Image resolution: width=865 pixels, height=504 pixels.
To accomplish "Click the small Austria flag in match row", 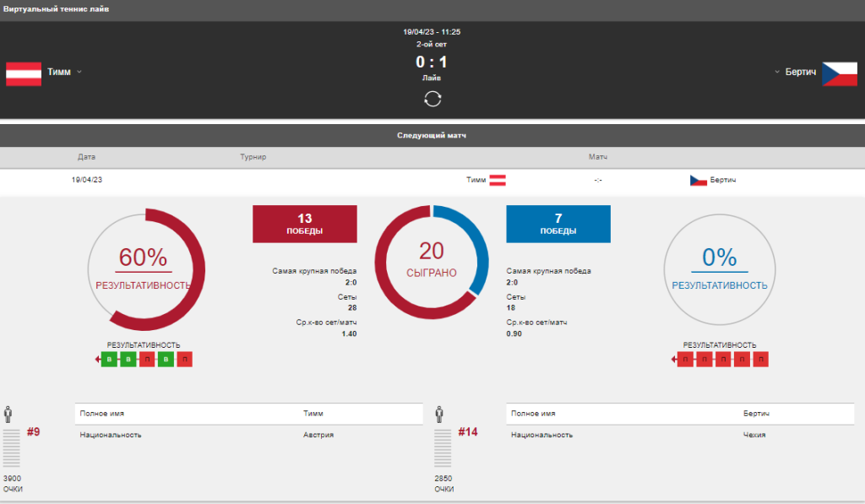I will [x=498, y=180].
